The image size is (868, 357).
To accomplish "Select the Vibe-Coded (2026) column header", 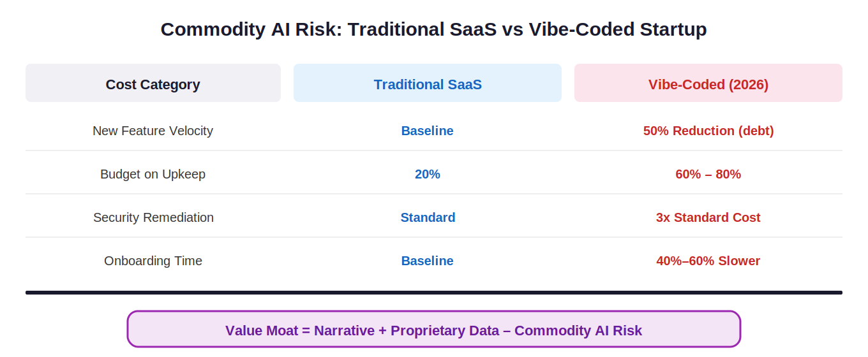I will [x=708, y=84].
